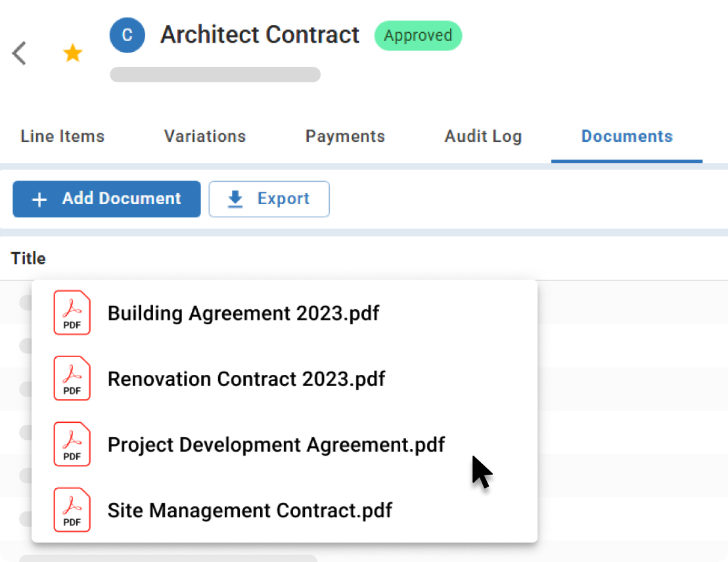Viewport: 728px width, 562px height.
Task: Click the progress bar under the contract title
Action: [x=215, y=74]
